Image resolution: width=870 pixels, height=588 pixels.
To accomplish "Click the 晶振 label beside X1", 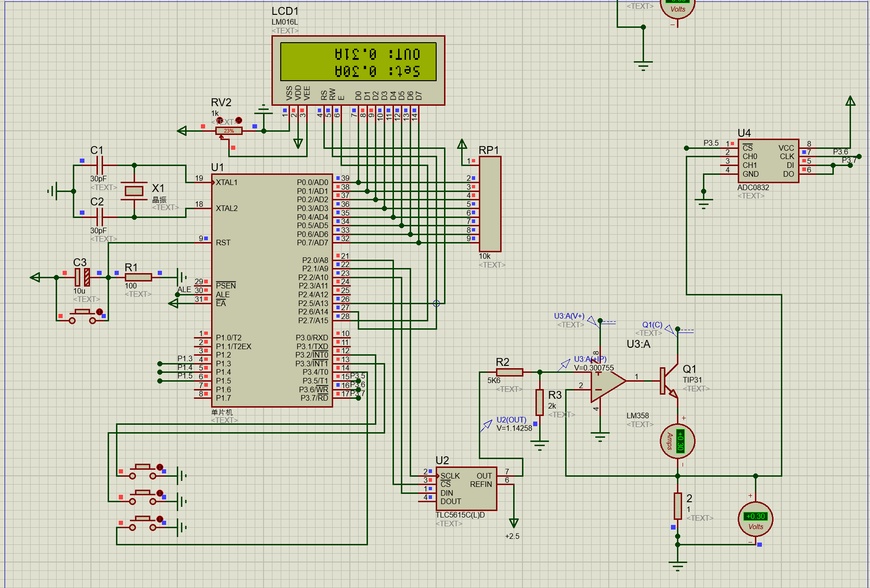I will (x=159, y=199).
